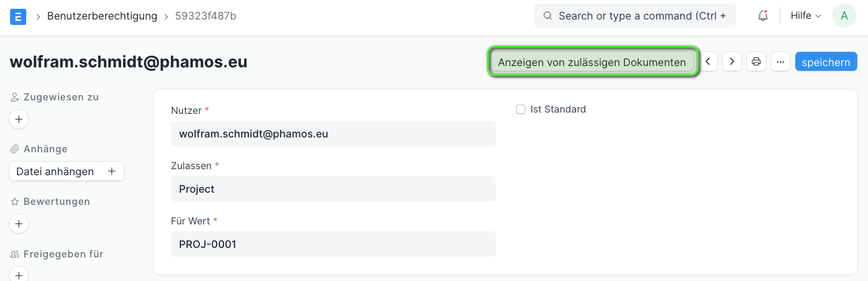The image size is (868, 281).
Task: Go to previous document arrow
Action: tap(708, 61)
